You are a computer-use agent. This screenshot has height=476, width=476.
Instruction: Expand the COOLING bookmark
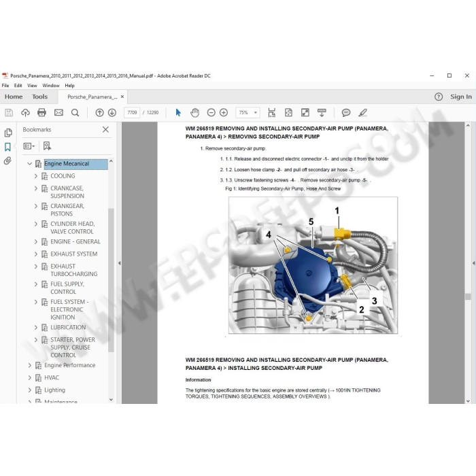pos(36,176)
